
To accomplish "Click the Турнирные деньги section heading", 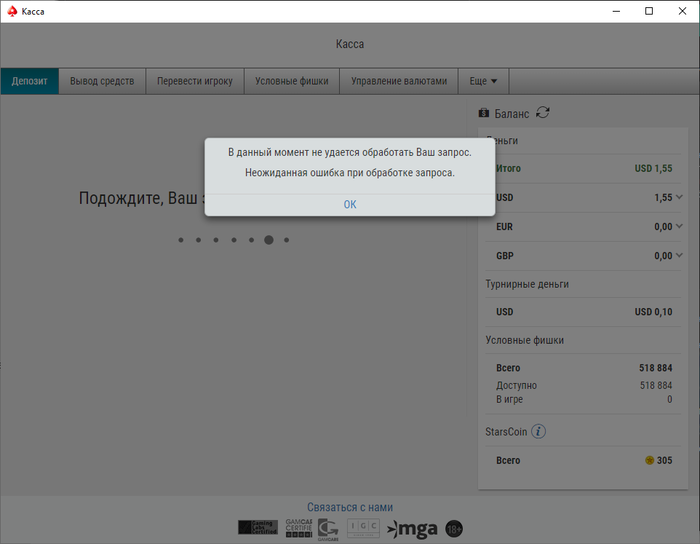I will (527, 284).
